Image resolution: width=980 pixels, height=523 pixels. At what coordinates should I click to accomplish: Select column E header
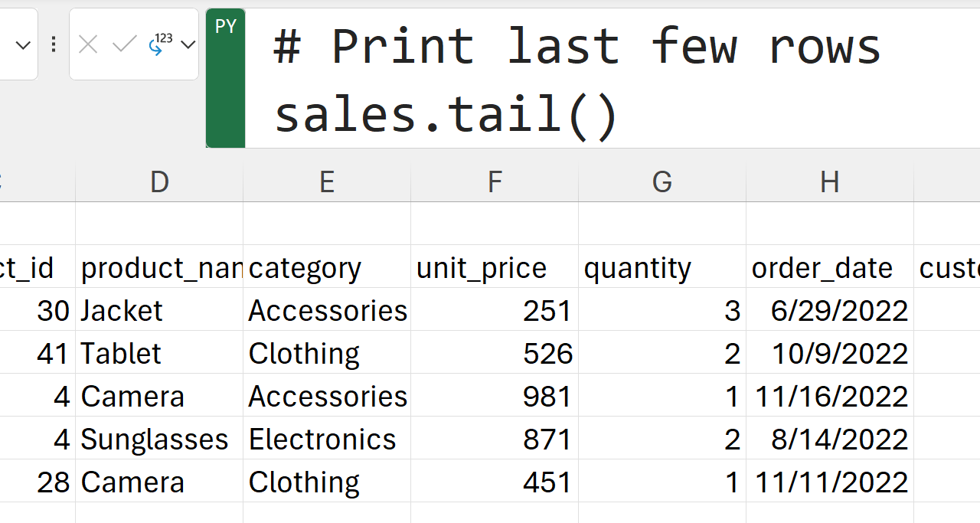tap(327, 182)
